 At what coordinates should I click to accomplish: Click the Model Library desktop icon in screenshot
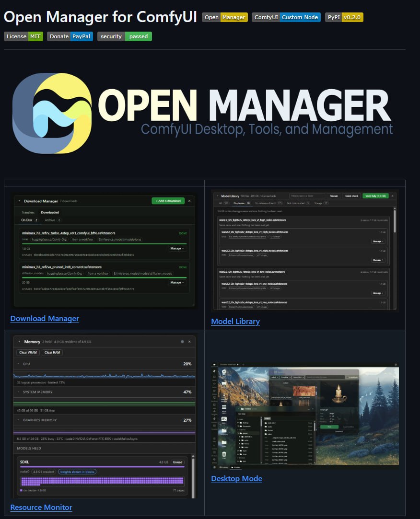tap(224, 409)
